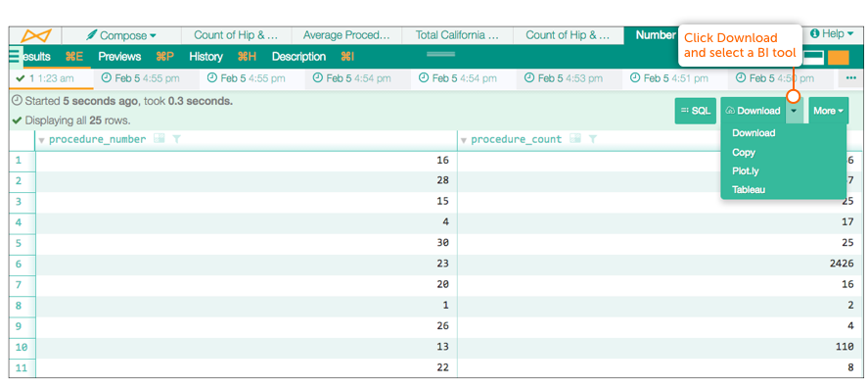The height and width of the screenshot is (387, 868).
Task: Click procedure_count value 8 in row 11
Action: point(850,367)
